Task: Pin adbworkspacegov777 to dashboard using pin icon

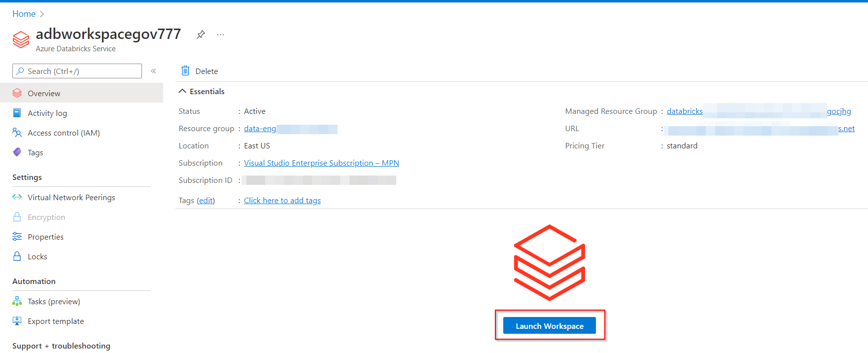Action: (201, 35)
